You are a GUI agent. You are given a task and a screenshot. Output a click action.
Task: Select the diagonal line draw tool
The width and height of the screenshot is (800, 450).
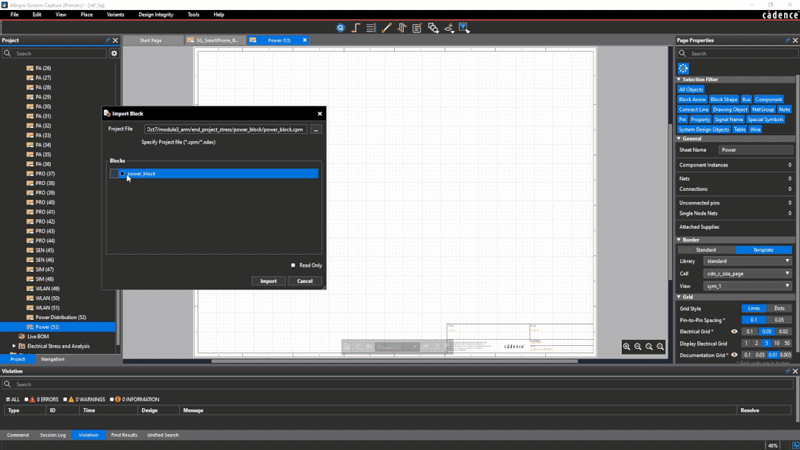pos(386,28)
